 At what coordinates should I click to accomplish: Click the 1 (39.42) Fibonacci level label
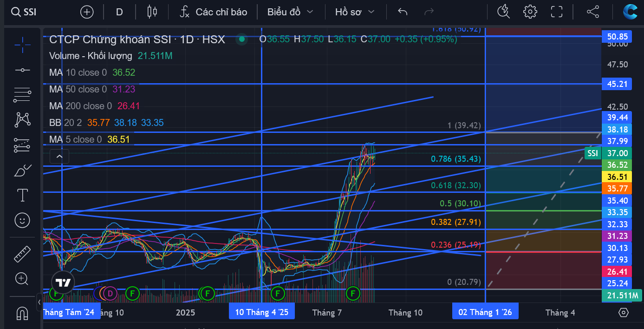464,125
